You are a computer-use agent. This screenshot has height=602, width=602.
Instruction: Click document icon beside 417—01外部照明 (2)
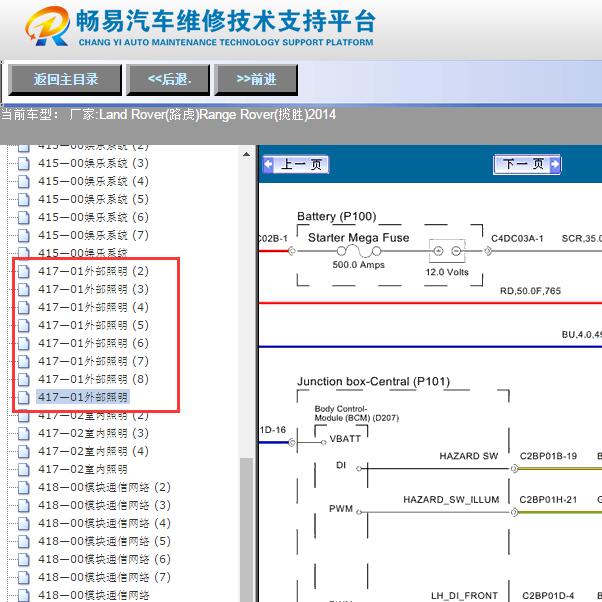point(24,271)
